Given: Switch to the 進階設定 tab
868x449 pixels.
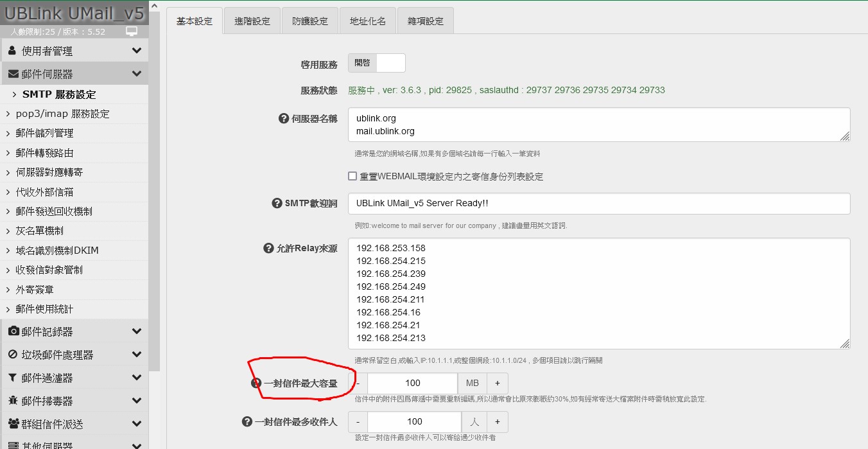Looking at the screenshot, I should coord(252,21).
